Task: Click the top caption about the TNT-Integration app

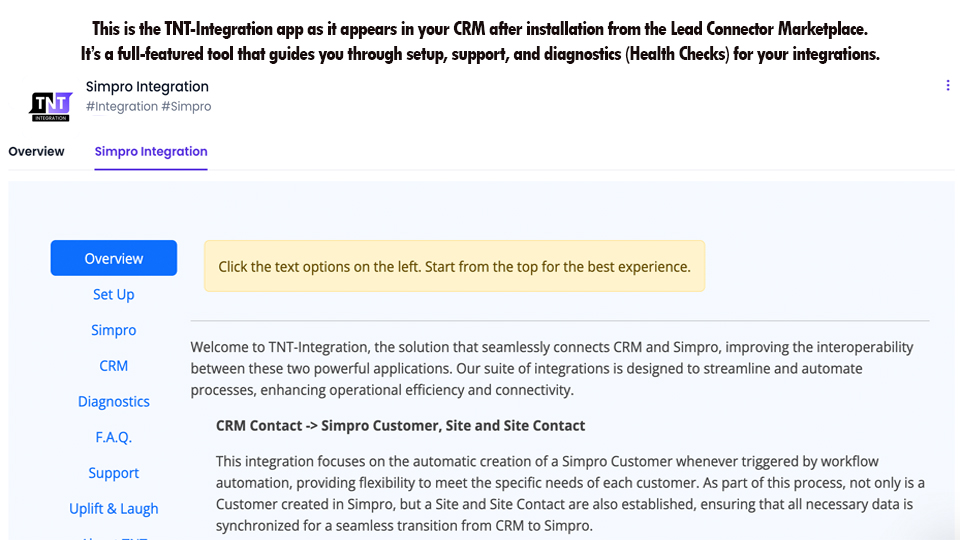Action: pyautogui.click(x=480, y=41)
